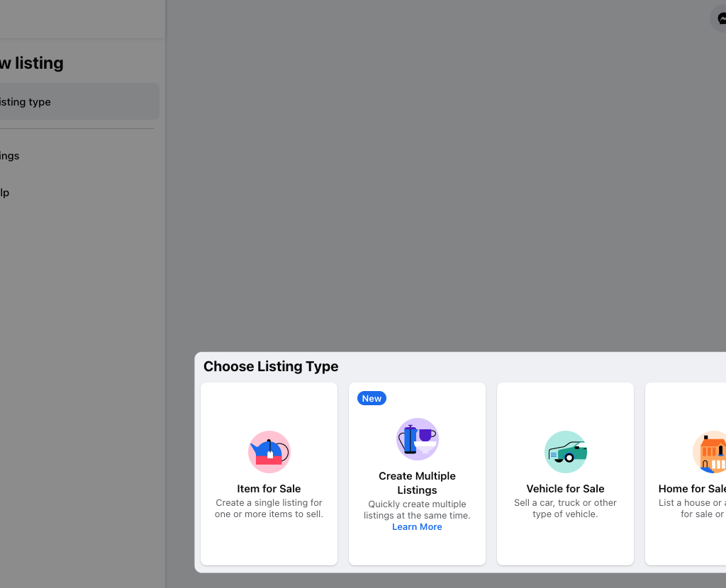The width and height of the screenshot is (726, 588).
Task: Click the Vehicle for Sale title label
Action: [x=565, y=488]
